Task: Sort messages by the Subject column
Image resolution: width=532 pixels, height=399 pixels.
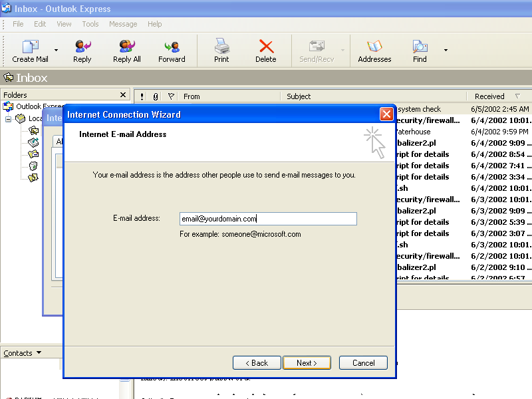Action: click(x=373, y=96)
